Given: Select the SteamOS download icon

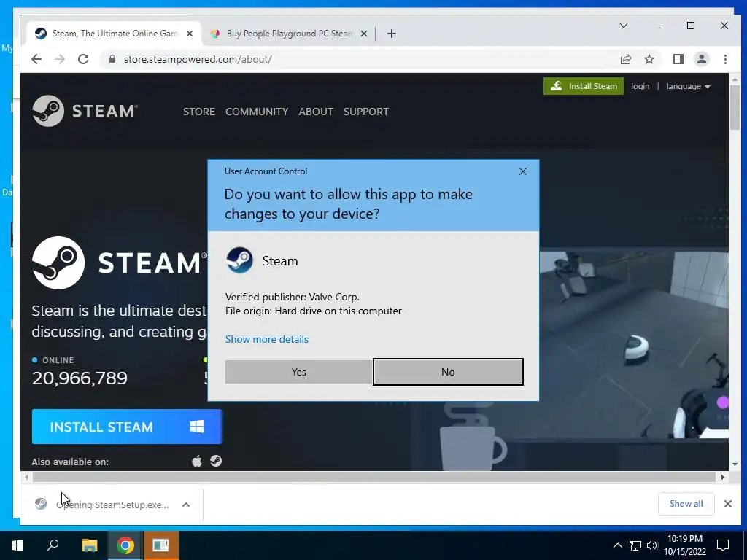Looking at the screenshot, I should point(216,461).
